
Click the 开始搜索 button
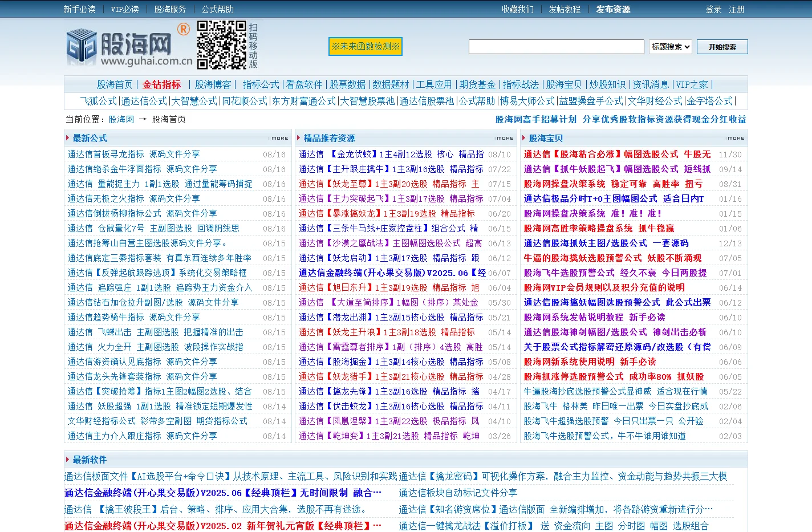click(722, 47)
